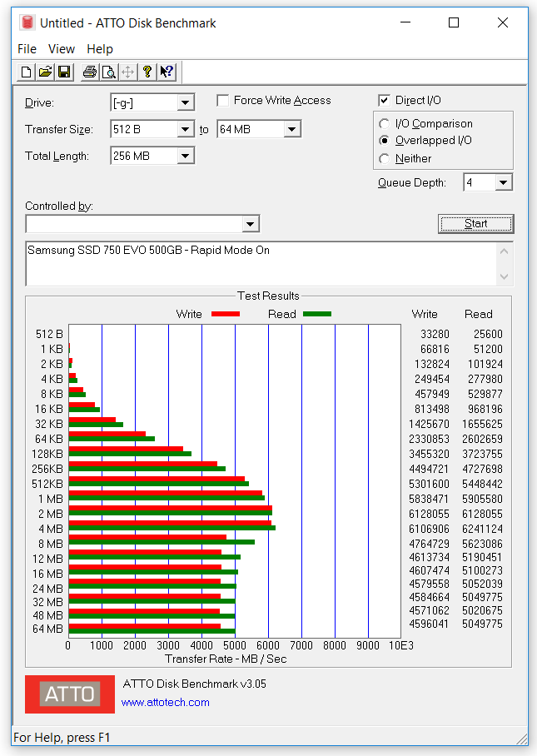
Task: Open the File menu
Action: tap(27, 49)
